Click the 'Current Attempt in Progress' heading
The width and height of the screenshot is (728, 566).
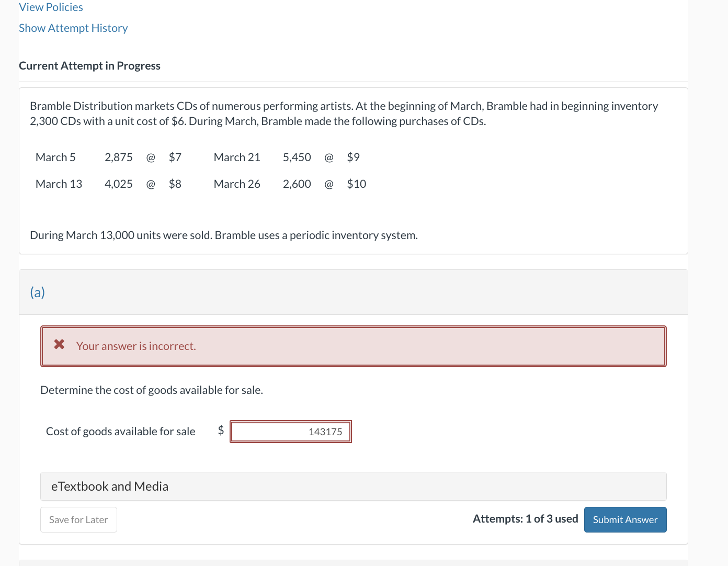89,66
